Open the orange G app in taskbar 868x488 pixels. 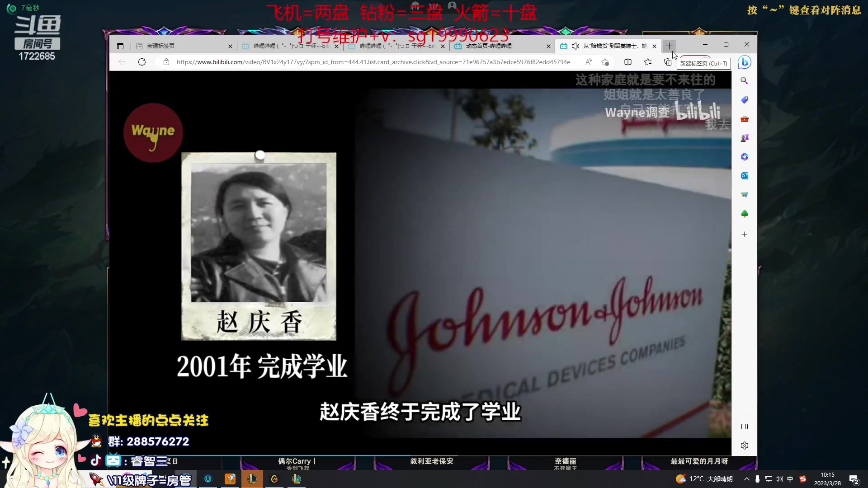point(274,479)
